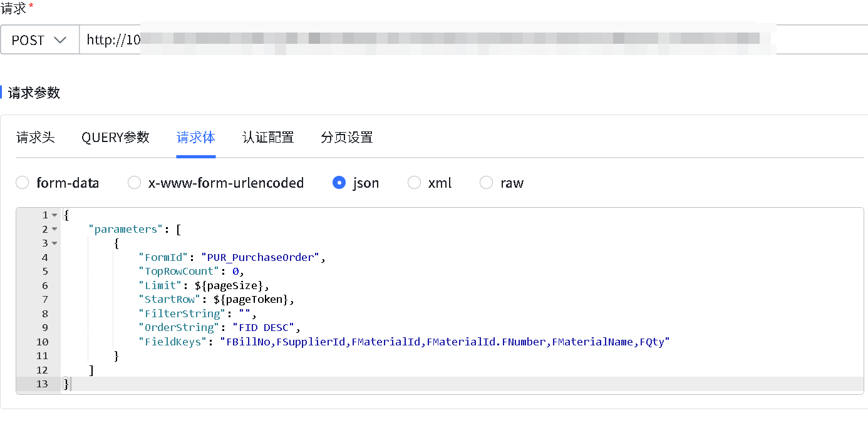Click the ${pageToken} StartRow value
868x428 pixels.
251,300
